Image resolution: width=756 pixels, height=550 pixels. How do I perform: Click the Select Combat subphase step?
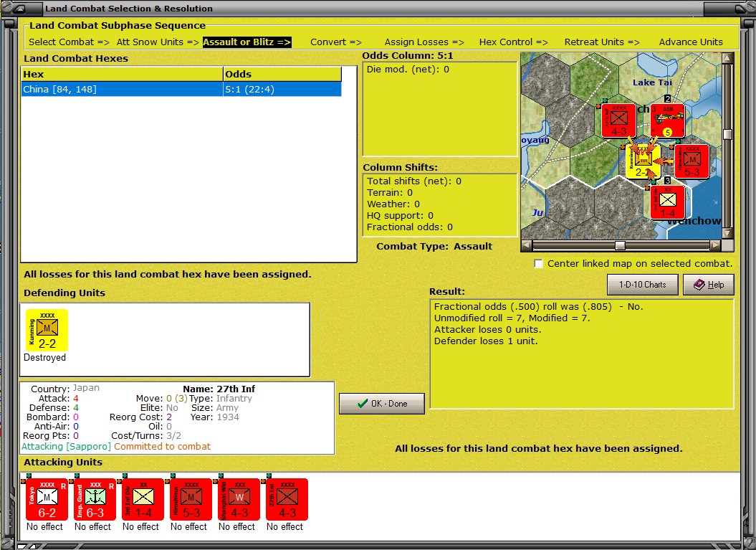(69, 42)
